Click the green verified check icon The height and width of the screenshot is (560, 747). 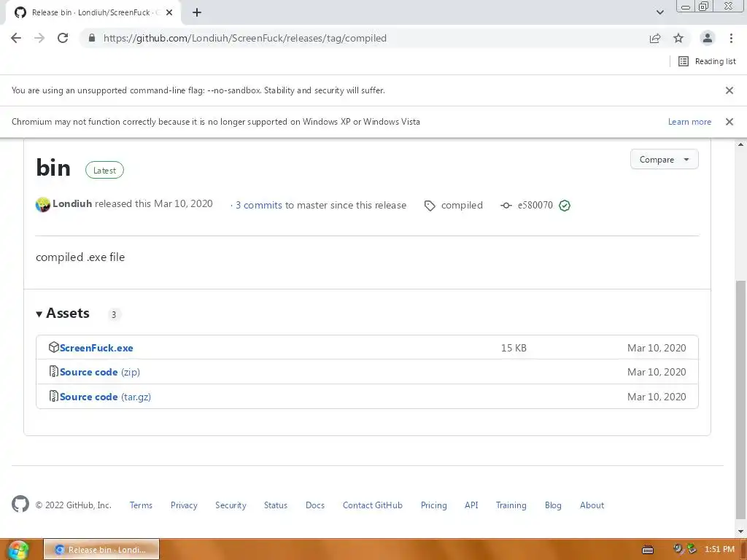pos(565,206)
